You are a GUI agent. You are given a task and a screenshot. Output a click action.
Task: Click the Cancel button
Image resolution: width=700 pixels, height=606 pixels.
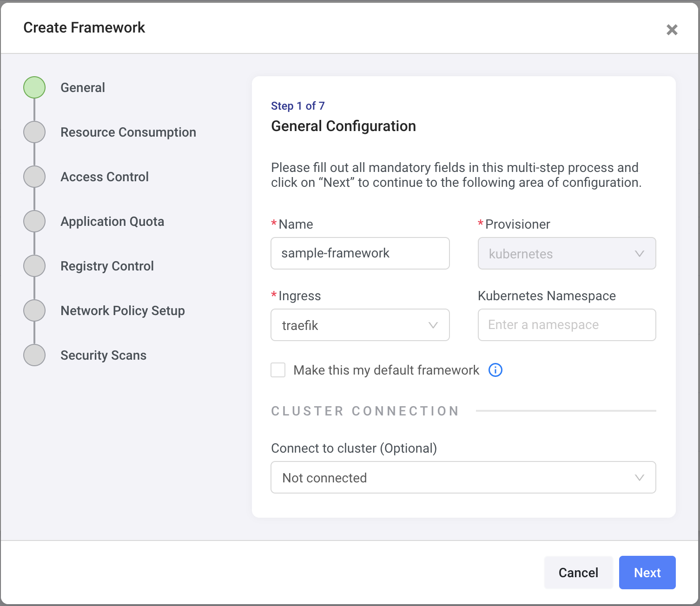(578, 573)
